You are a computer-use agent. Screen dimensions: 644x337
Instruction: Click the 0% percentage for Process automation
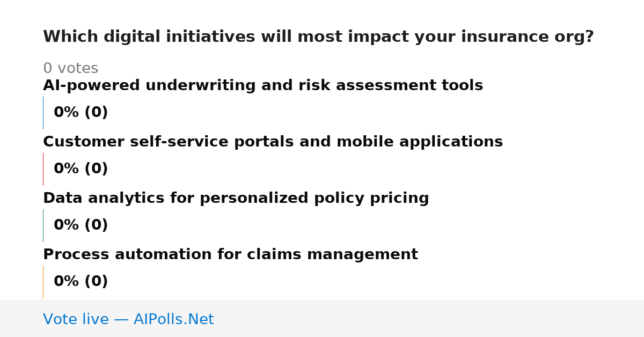tap(67, 282)
